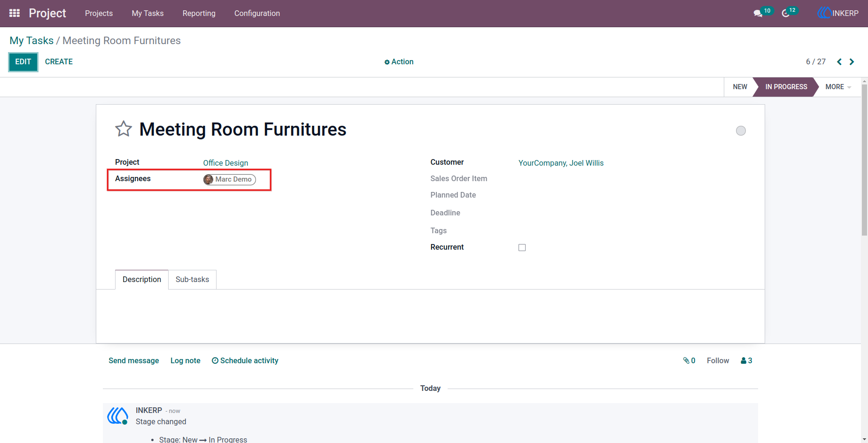Screen dimensions: 868x443
Task: Click the INKERP user logo
Action: coord(824,13)
